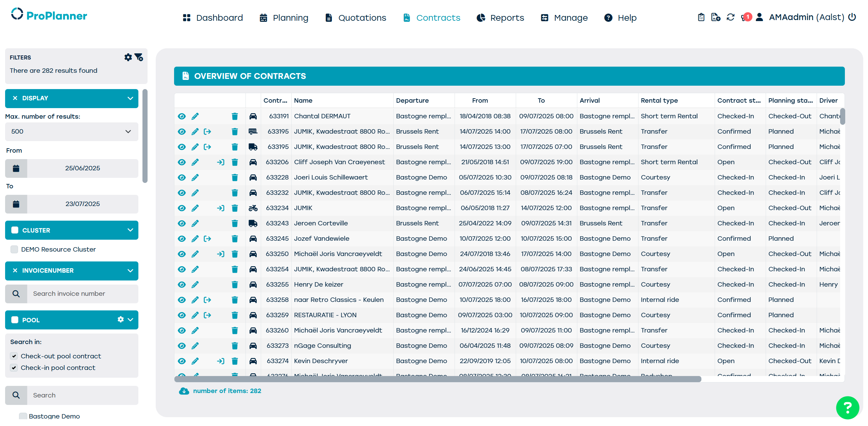This screenshot has width=868, height=426.
Task: Click edit pencil for contract 633191
Action: [195, 116]
